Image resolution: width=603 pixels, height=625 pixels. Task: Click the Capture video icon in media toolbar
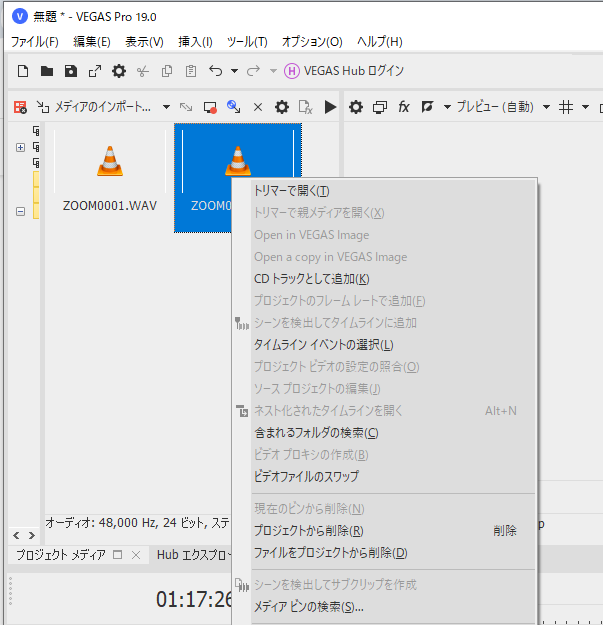tap(210, 107)
